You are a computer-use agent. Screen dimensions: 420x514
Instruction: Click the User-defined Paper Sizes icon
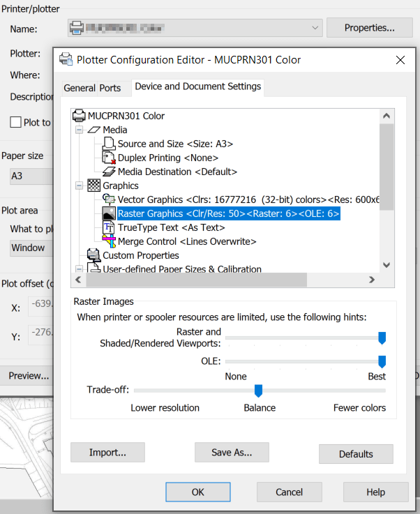coord(93,268)
